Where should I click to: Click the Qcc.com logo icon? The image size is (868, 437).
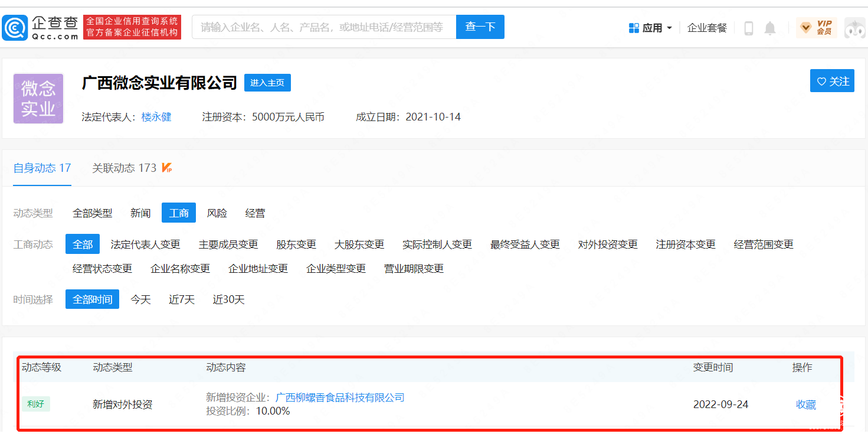pos(15,27)
